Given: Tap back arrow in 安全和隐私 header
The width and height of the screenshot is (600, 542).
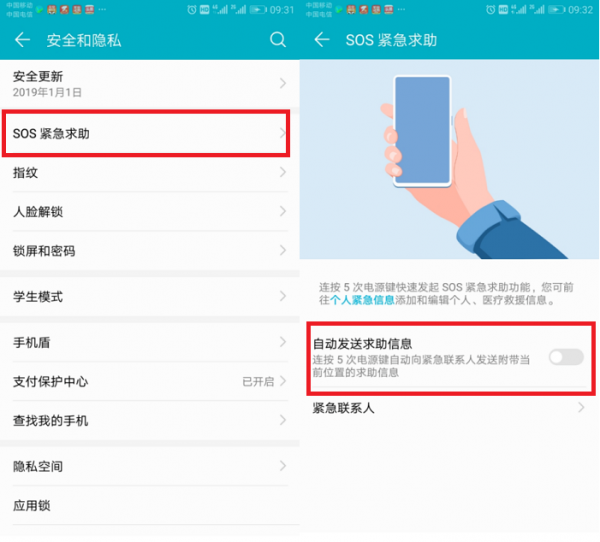Looking at the screenshot, I should tap(22, 40).
